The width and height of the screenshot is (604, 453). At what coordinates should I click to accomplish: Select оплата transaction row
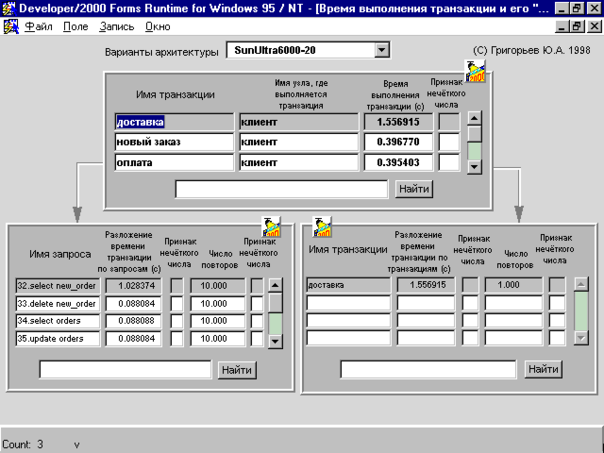point(174,163)
